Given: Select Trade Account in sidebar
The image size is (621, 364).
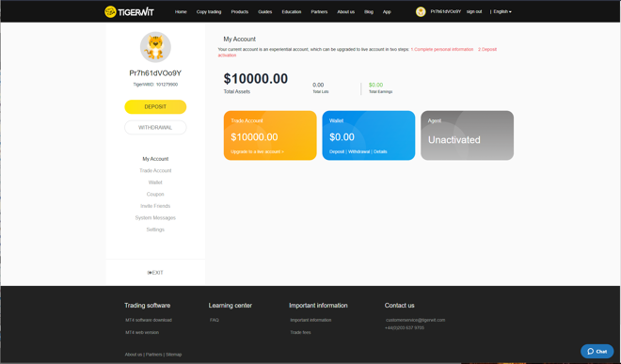Looking at the screenshot, I should click(155, 170).
